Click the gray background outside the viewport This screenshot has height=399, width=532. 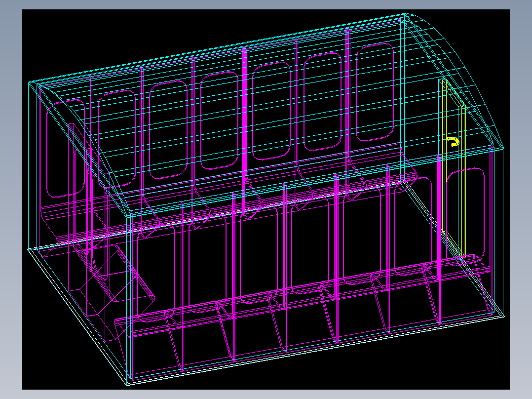click(x=11, y=204)
